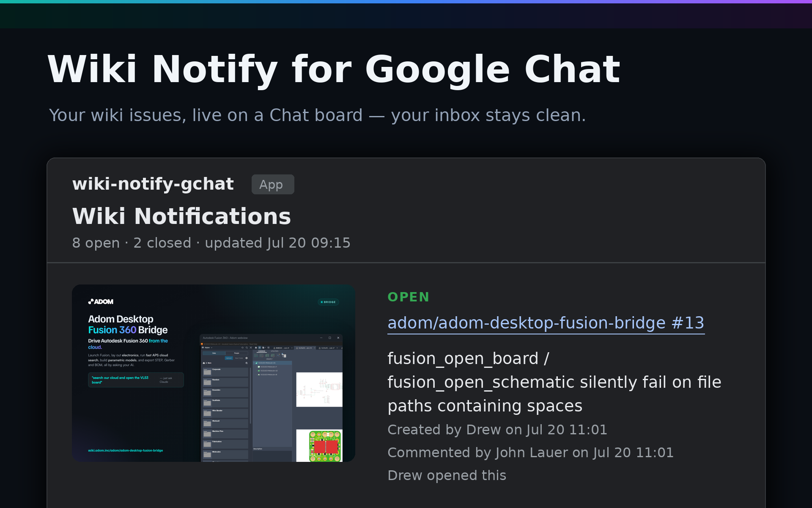Click the Corporate folder icon in the preview
Viewport: 812px width, 508px height.
pyautogui.click(x=207, y=372)
